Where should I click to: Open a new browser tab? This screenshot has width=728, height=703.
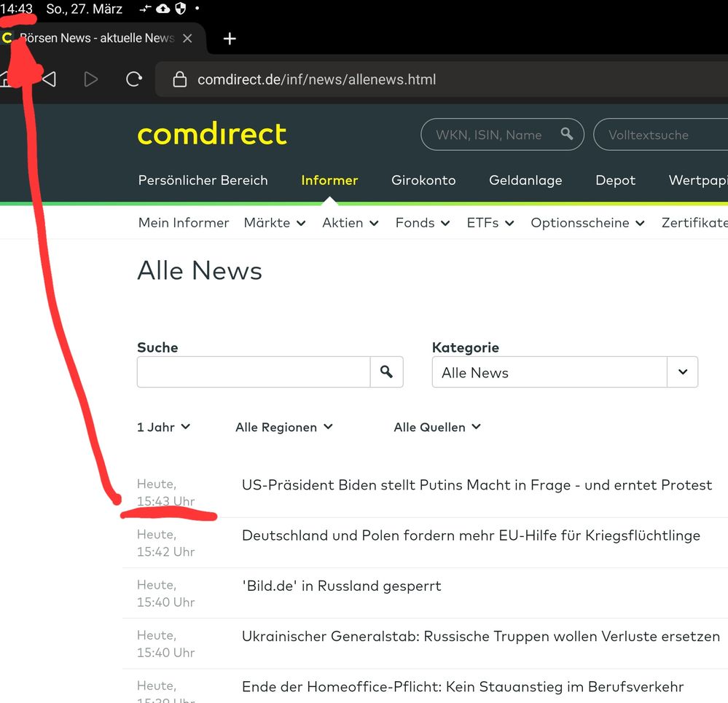[230, 39]
